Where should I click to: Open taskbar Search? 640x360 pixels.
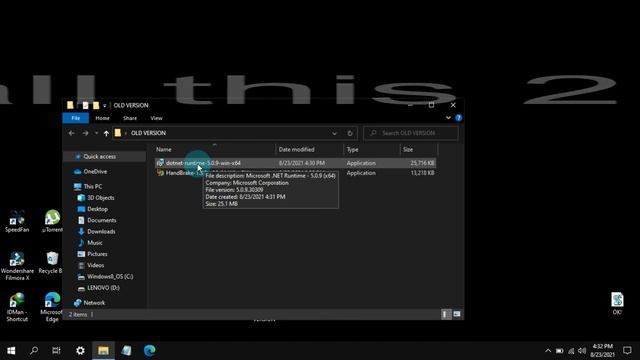point(34,350)
